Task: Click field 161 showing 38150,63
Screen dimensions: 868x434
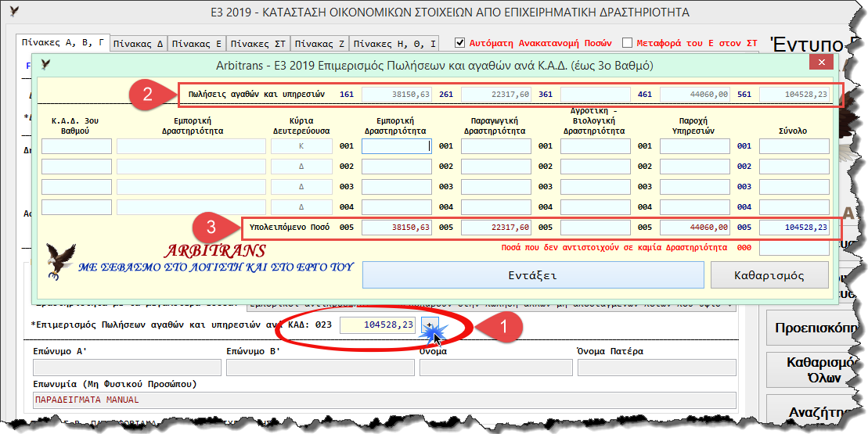Action: point(397,95)
